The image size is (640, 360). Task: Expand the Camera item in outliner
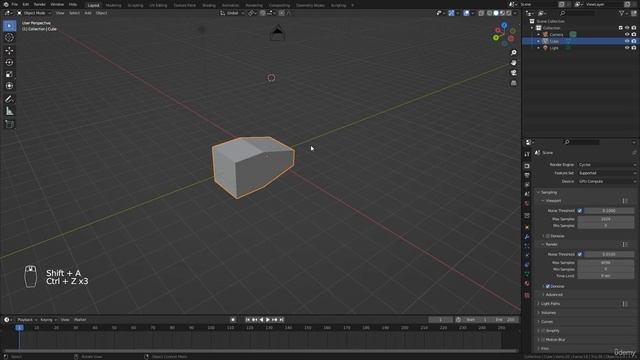(538, 35)
